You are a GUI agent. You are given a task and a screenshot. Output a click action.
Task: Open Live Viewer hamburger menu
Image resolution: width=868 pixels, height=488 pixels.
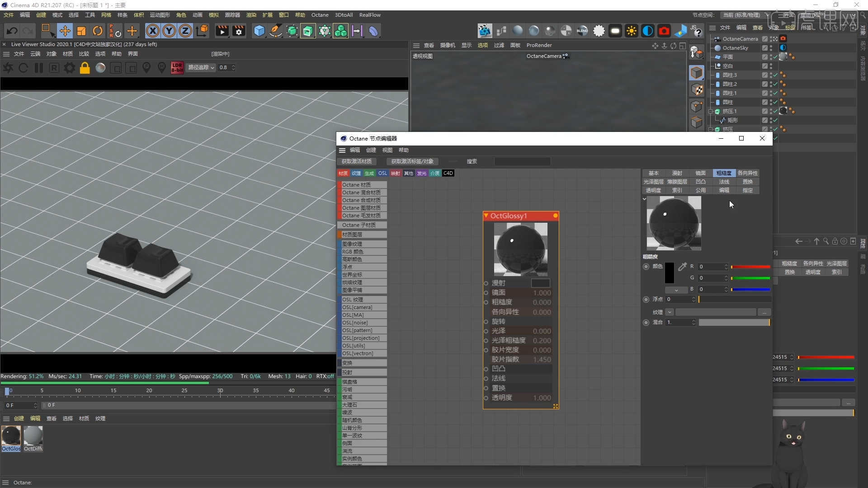tap(6, 54)
